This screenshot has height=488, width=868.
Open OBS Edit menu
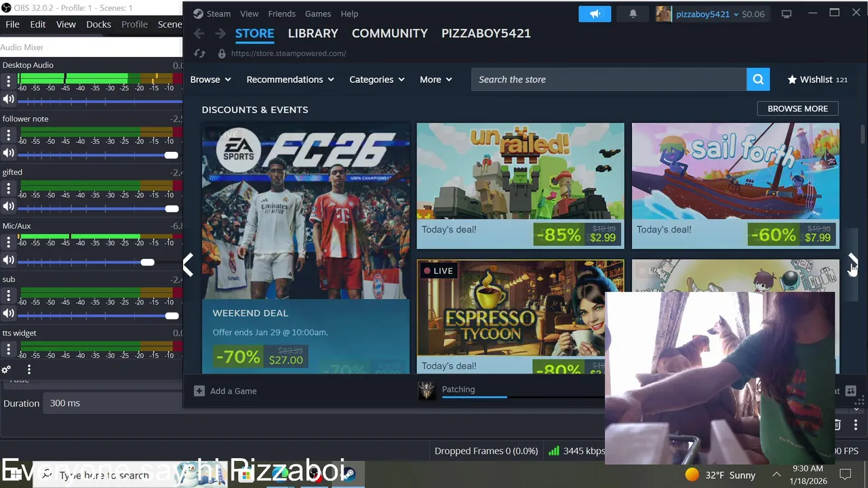(38, 24)
